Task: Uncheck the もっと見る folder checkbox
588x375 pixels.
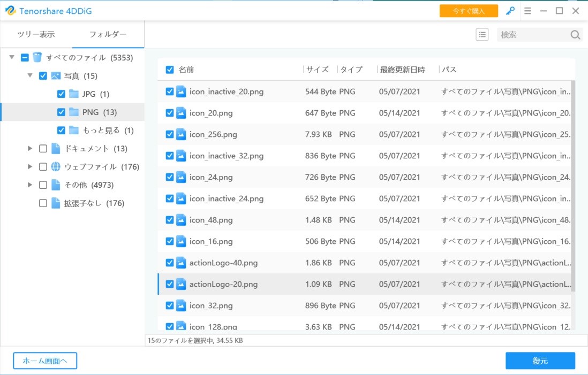Action: [61, 130]
